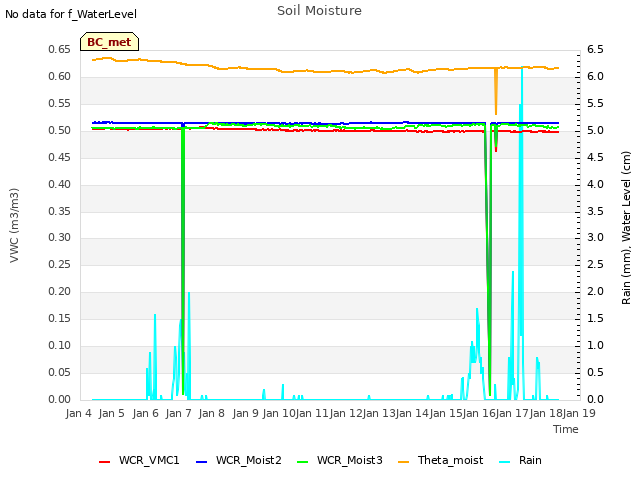This screenshot has height=480, width=640.
Task: Click the WCR_VMC1 legend label
Action: [x=149, y=460]
